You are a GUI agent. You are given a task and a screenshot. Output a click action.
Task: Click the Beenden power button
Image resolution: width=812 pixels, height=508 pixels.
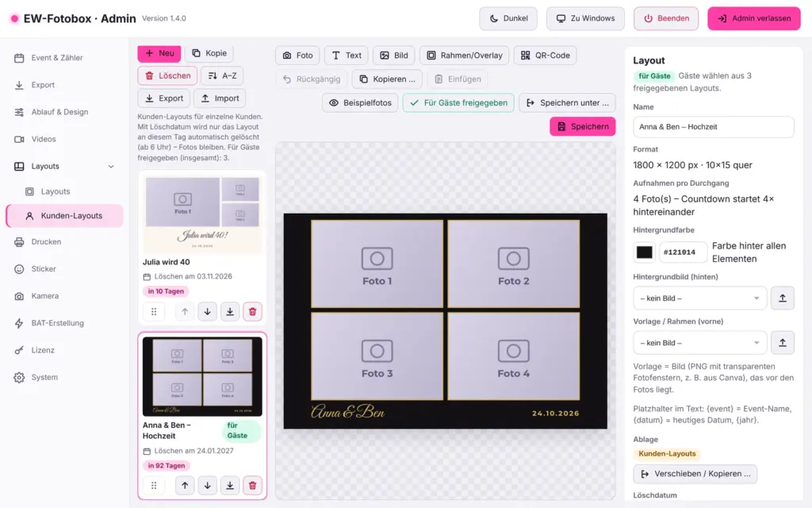666,19
